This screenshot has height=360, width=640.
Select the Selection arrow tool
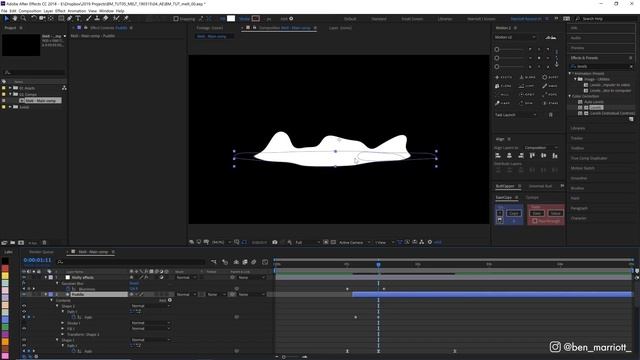(x=7, y=18)
